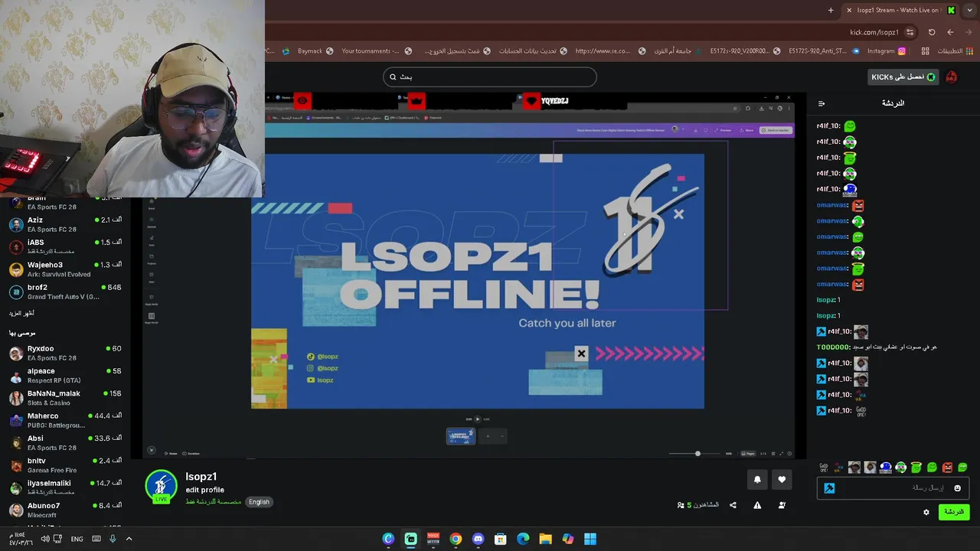Screen dimensions: 980x551
Task: Select the 'GOOD ONE' emote in quick emote row
Action: [824, 468]
